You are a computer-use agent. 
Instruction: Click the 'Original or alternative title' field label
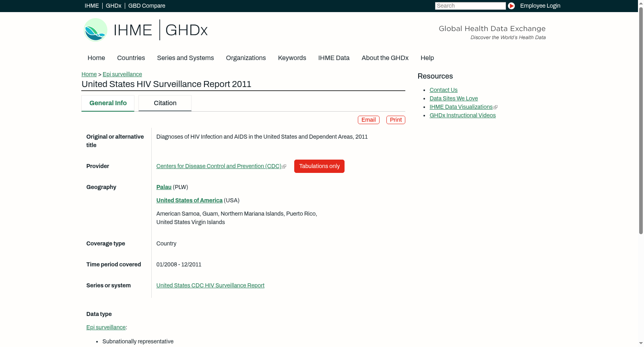point(115,141)
